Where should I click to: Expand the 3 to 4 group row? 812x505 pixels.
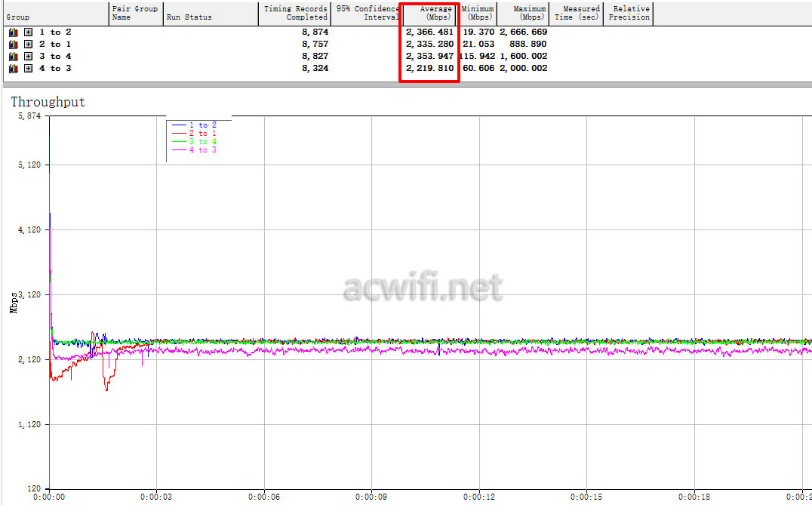[29, 56]
